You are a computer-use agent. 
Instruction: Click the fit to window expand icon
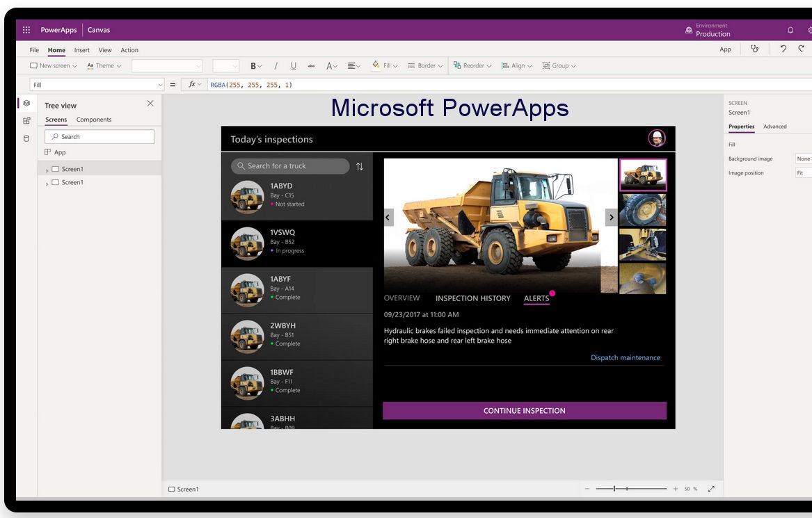pyautogui.click(x=711, y=489)
